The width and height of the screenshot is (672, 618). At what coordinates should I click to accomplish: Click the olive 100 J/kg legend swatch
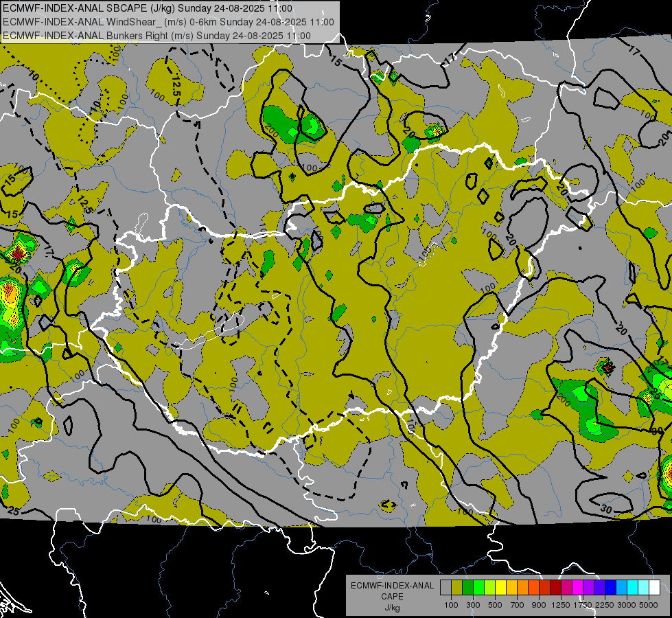(x=457, y=587)
